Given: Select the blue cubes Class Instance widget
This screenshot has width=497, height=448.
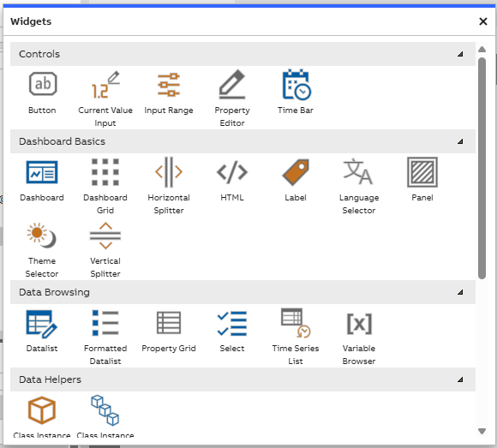Looking at the screenshot, I should pos(105,410).
